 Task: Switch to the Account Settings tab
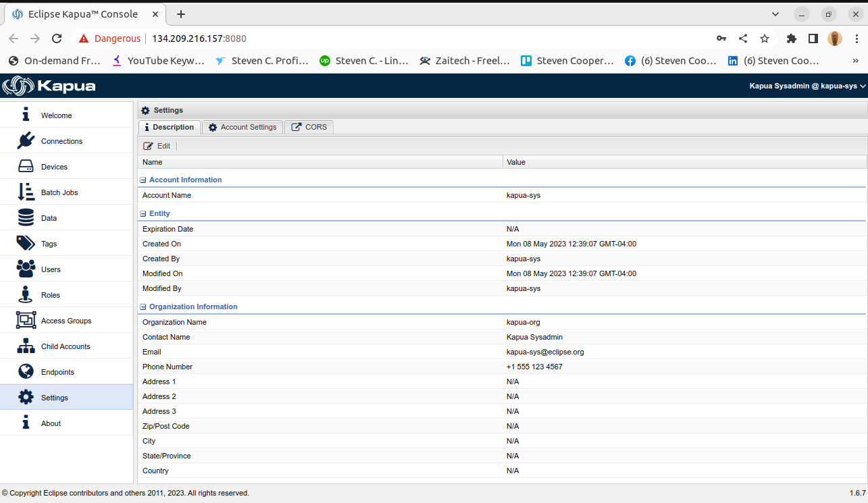click(242, 127)
